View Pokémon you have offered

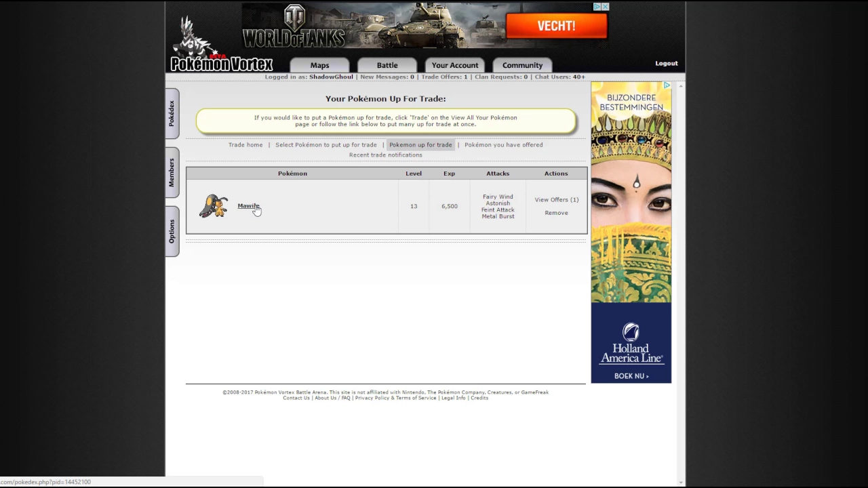504,144
